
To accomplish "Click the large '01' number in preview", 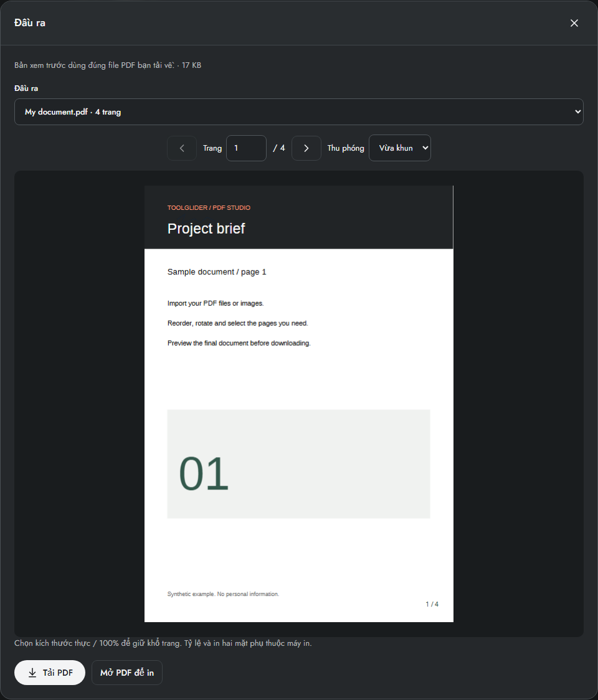I will [204, 473].
